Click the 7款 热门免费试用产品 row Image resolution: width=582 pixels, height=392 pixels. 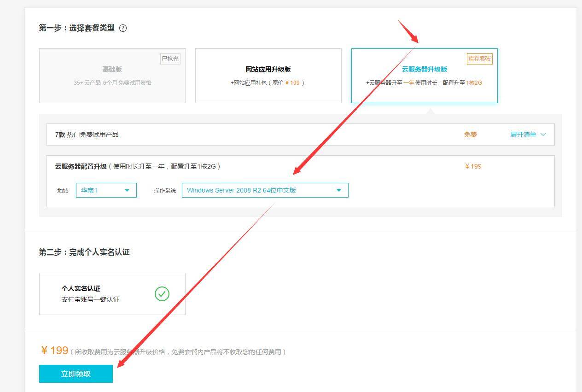click(x=87, y=135)
